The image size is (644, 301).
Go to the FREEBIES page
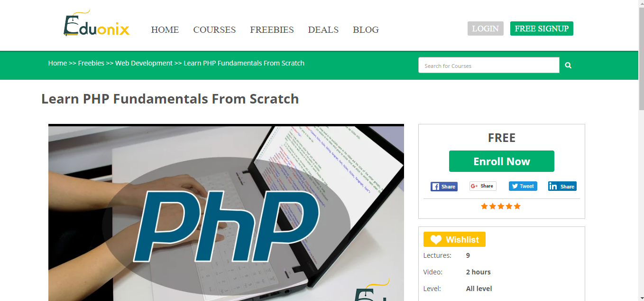(x=272, y=29)
